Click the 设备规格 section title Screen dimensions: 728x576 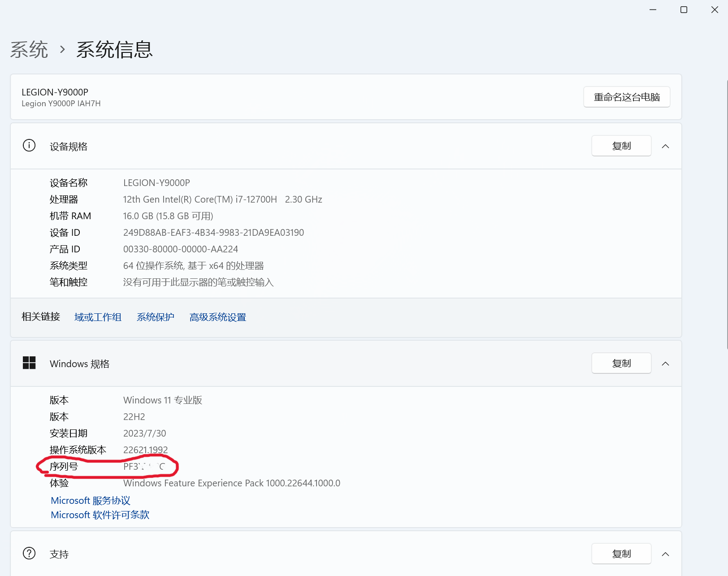click(69, 147)
